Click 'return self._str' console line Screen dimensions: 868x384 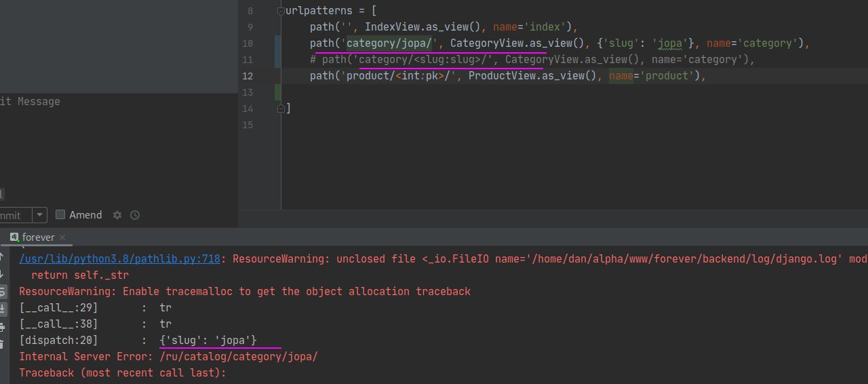80,275
